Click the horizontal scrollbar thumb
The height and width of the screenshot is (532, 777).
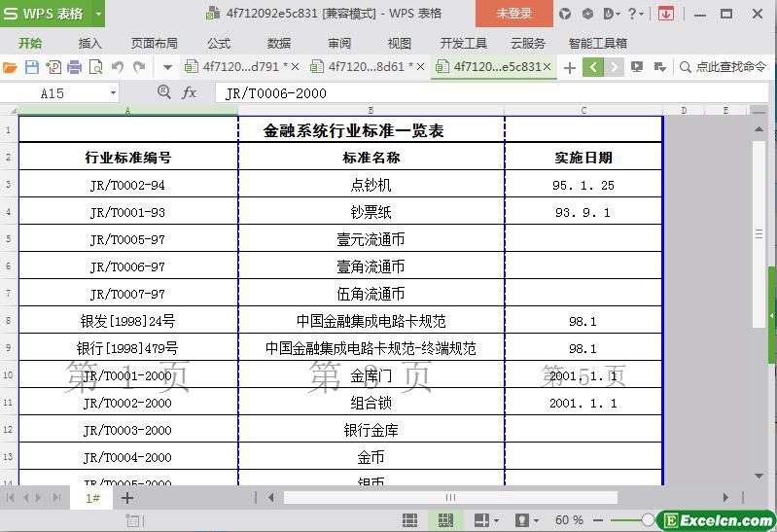450,497
